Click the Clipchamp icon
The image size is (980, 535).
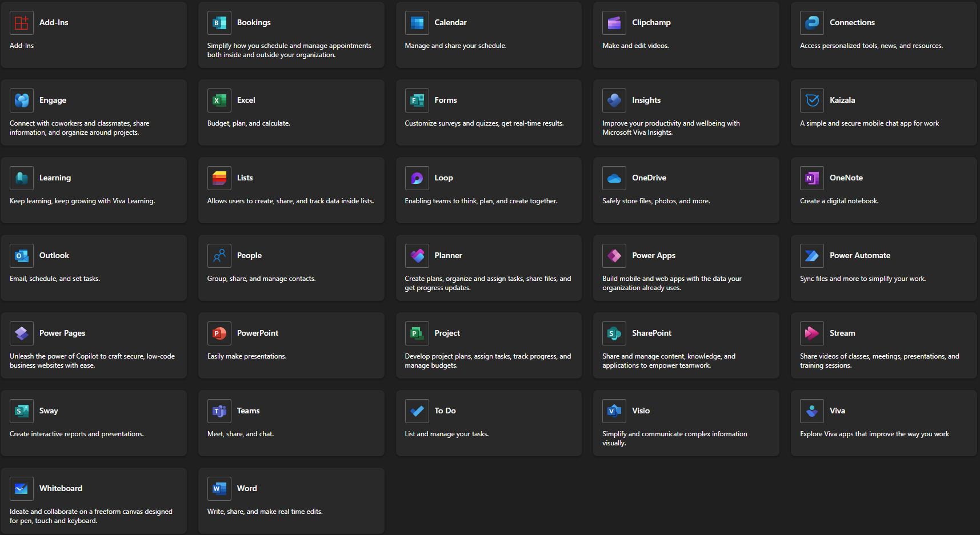click(614, 23)
